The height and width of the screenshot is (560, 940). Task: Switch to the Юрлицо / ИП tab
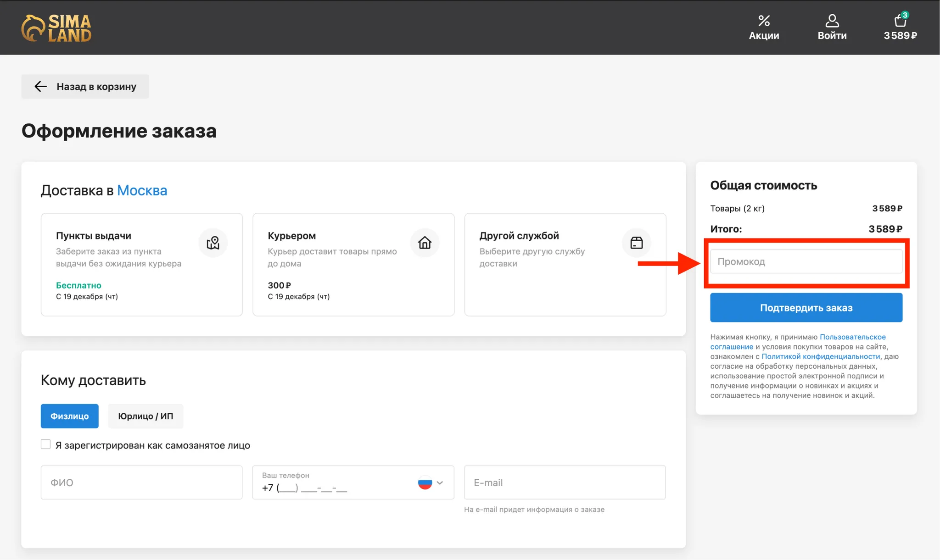pos(145,416)
